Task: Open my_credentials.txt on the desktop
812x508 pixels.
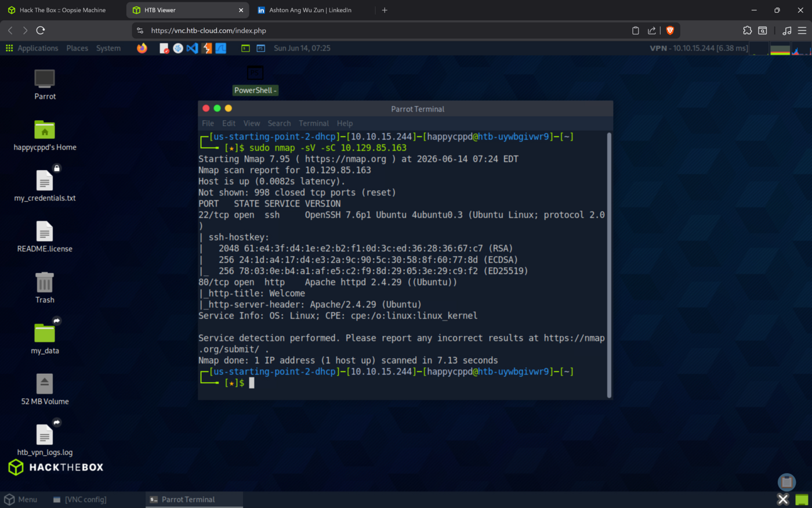Action: 45,186
